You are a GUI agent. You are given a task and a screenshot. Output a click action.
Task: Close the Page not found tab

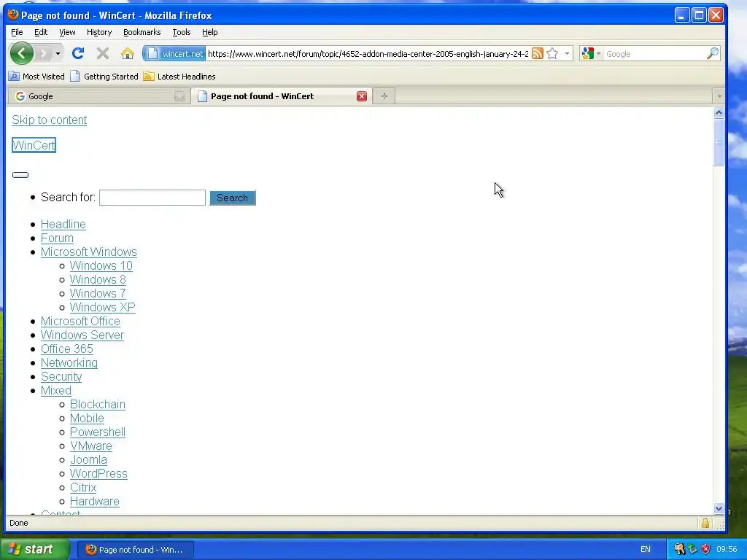point(362,96)
